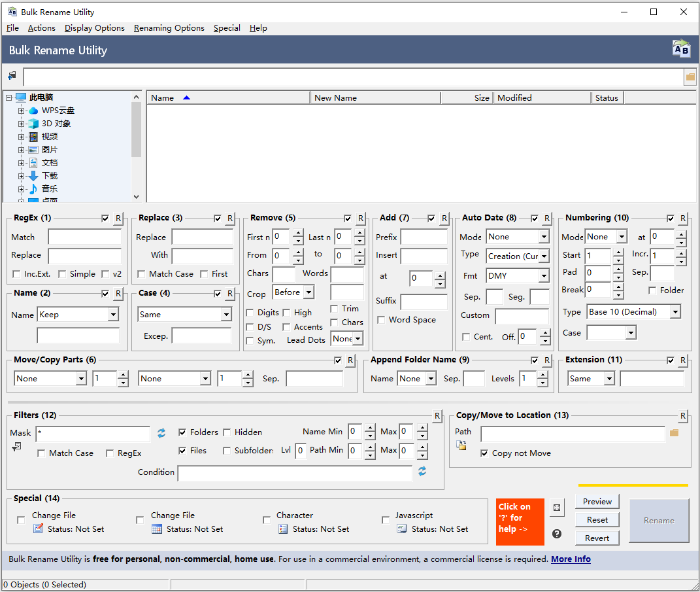Screen dimensions: 700x592
Task: Enable the Match Case checkbox in Replace
Action: [x=141, y=274]
